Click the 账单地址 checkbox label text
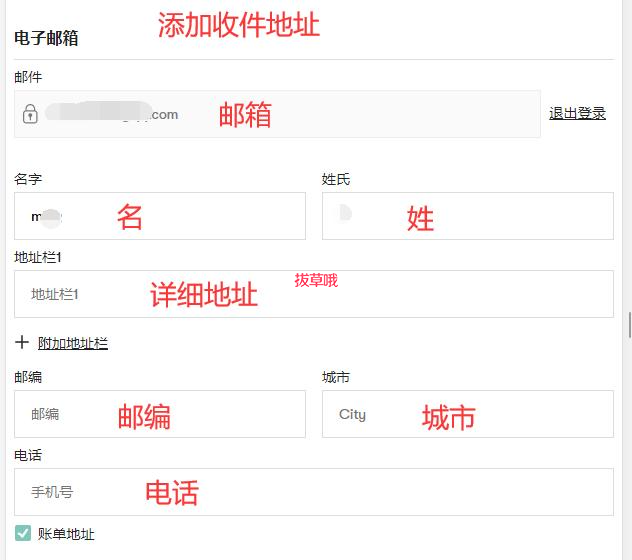 click(x=66, y=534)
